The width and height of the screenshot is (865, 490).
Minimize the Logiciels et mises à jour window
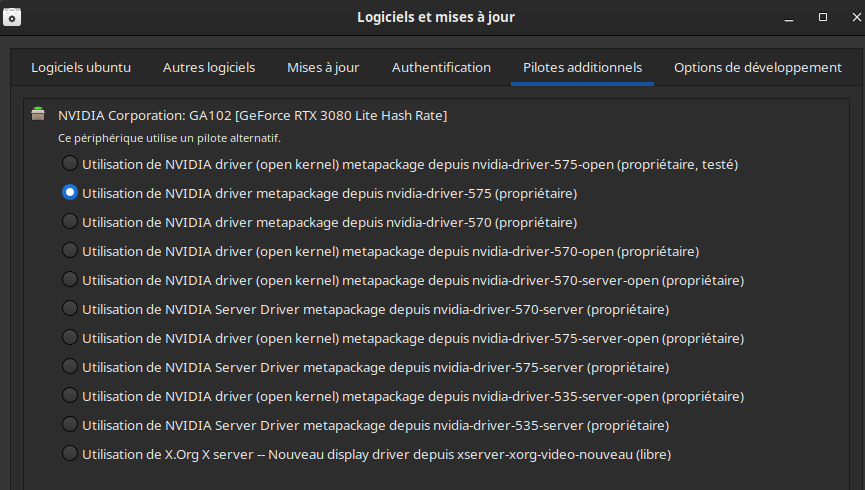[789, 18]
